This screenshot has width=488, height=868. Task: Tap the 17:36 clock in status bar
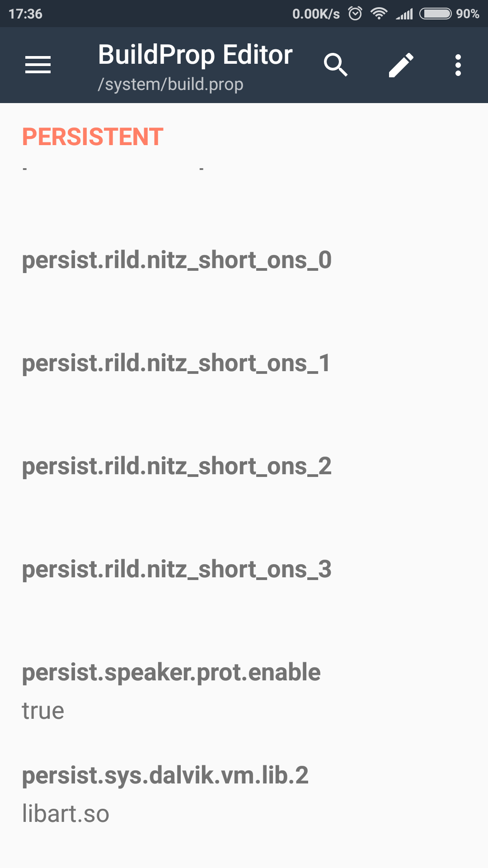(25, 14)
